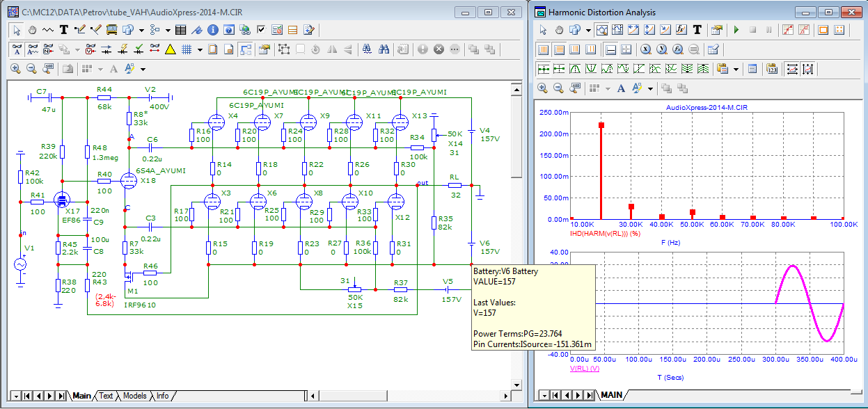Viewport: 868px width, 409px height.
Task: Click the blue Info icon
Action: tap(213, 30)
